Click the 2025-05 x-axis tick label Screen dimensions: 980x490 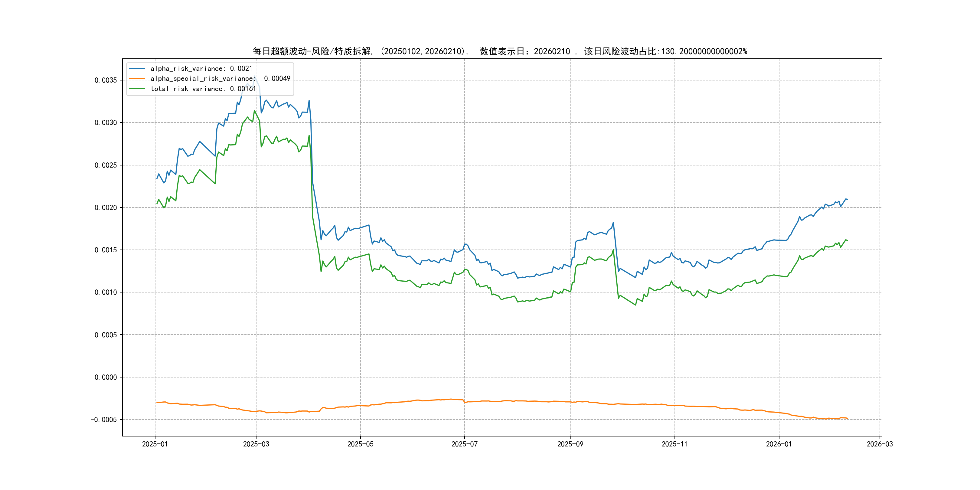coord(360,444)
